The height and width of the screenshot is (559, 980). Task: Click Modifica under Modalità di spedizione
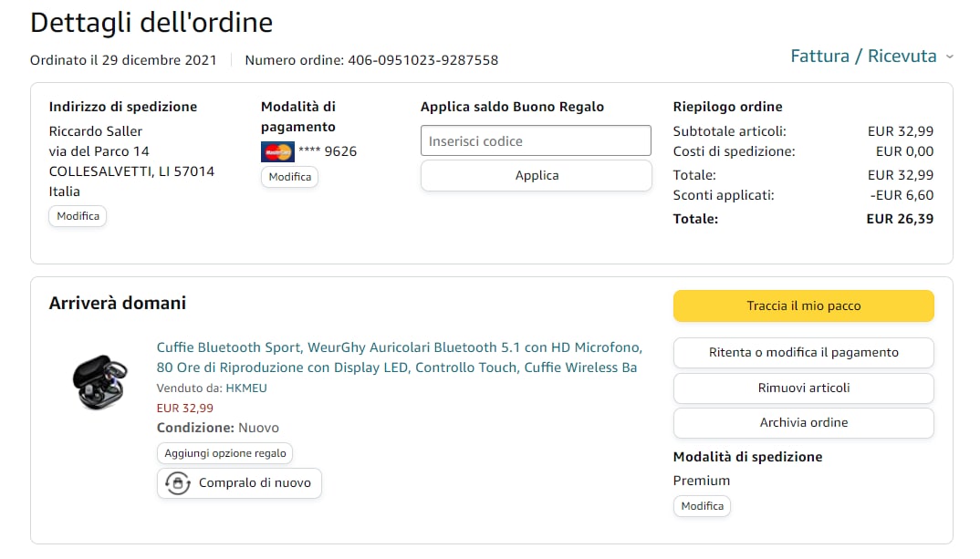pos(702,506)
